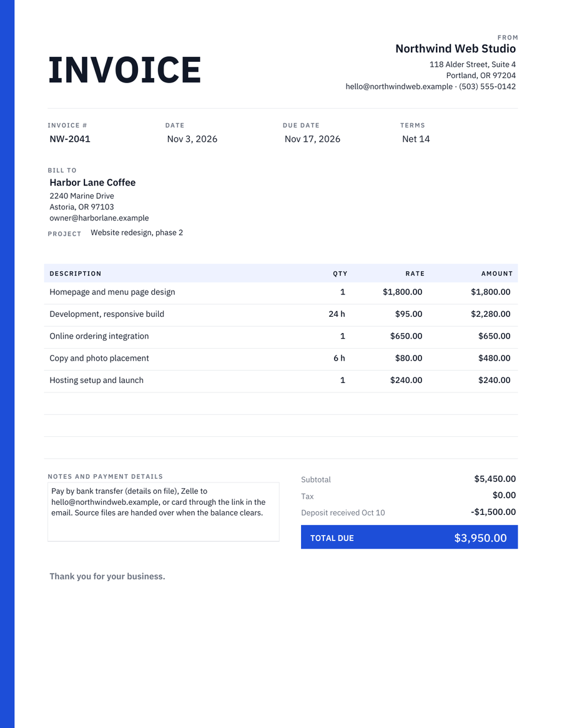Click the Homepage and menu page design description
The image size is (562, 728).
pos(112,292)
